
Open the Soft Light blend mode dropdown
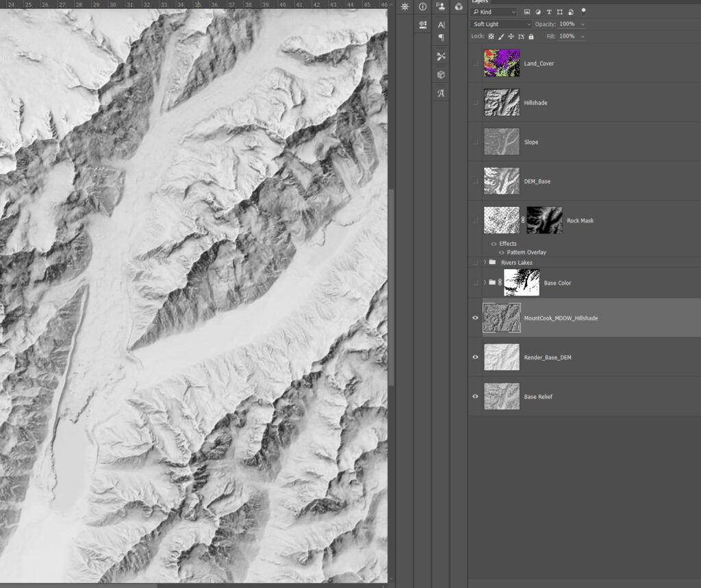click(501, 24)
